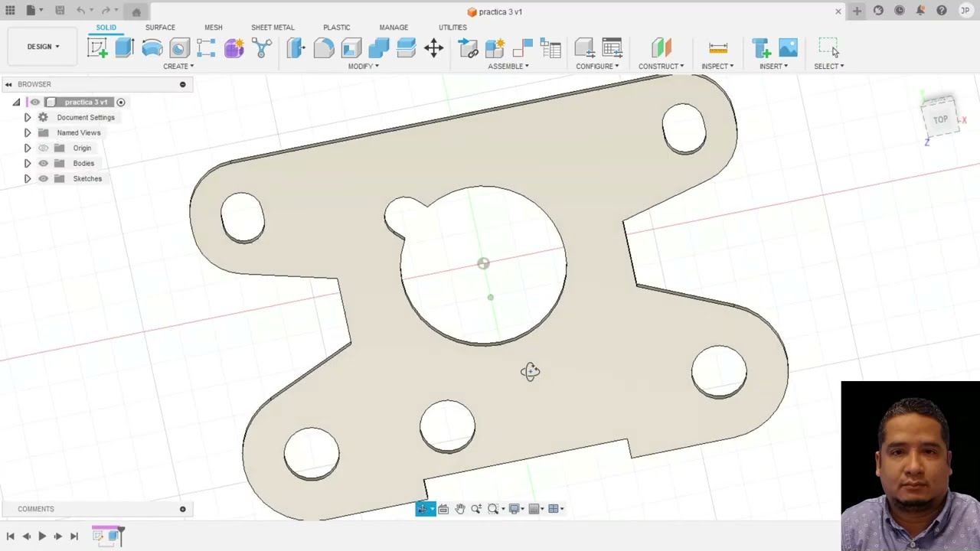Select the Move/Copy tool

[433, 48]
